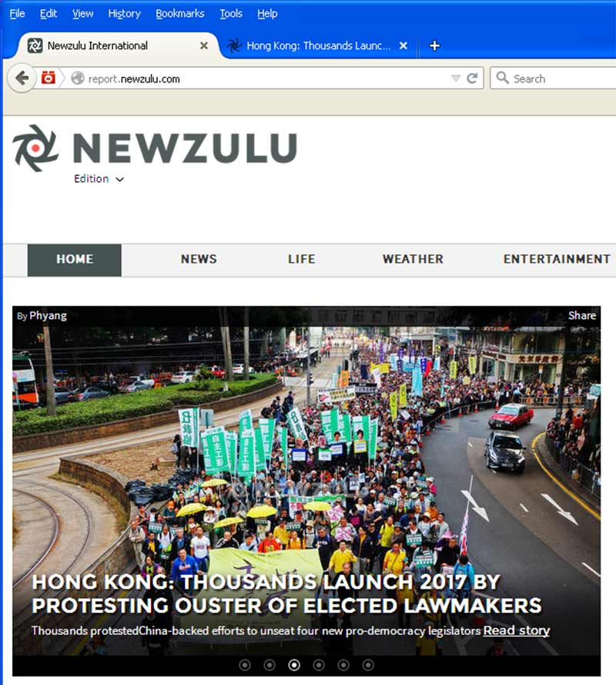Open the Bookmarks menu

[180, 14]
